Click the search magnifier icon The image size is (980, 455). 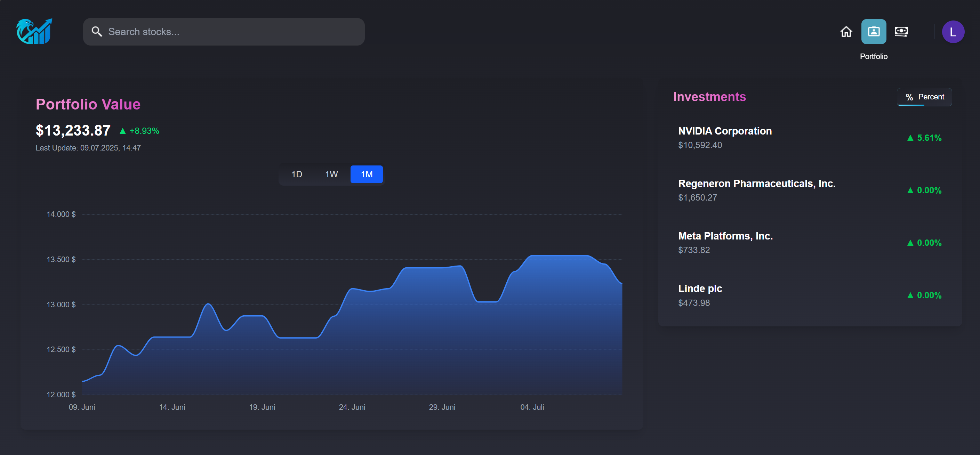tap(97, 32)
